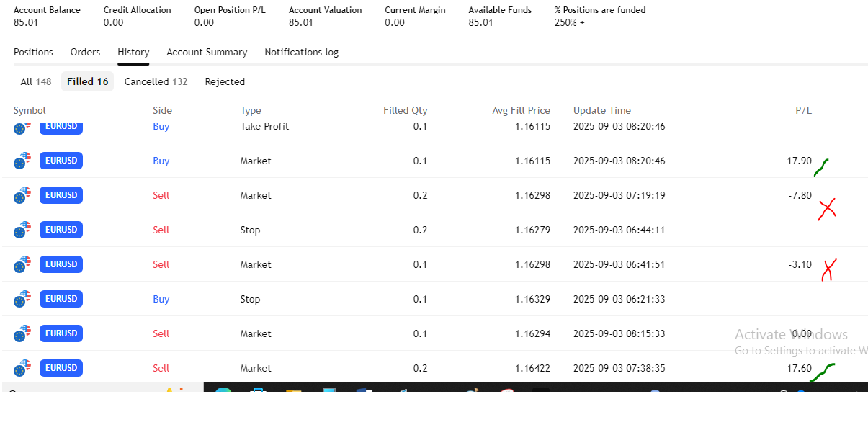Open the Positions tab
868x430 pixels.
[33, 52]
